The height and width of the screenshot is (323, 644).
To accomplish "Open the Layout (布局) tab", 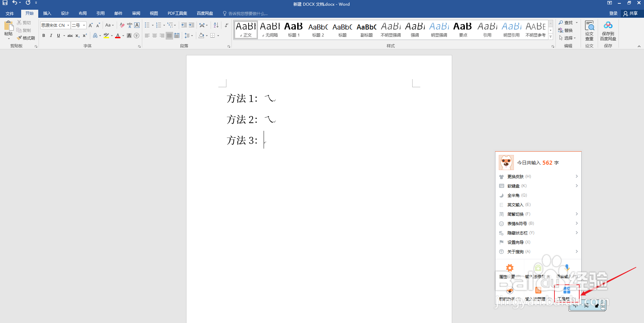I will [x=83, y=13].
